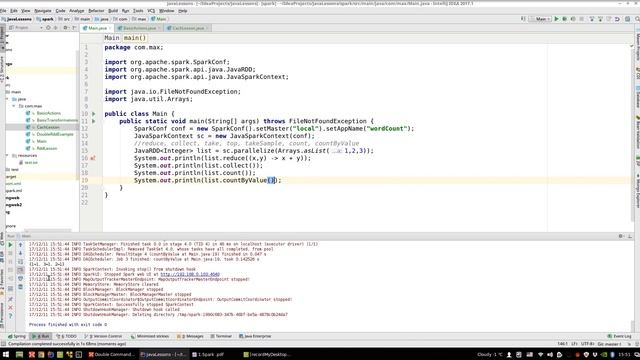The width and height of the screenshot is (640, 360).
Task: Open the VCS menu
Action: (151, 11)
